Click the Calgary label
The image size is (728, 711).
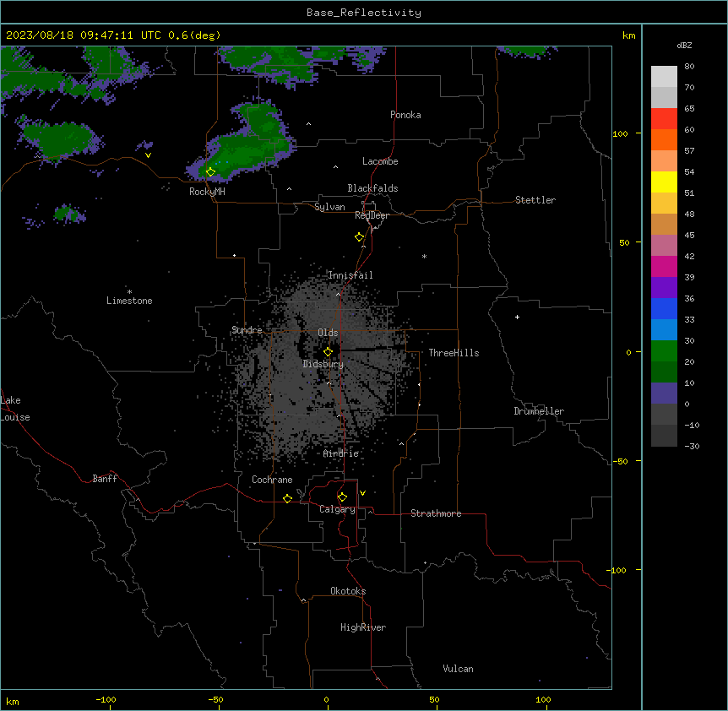337,509
